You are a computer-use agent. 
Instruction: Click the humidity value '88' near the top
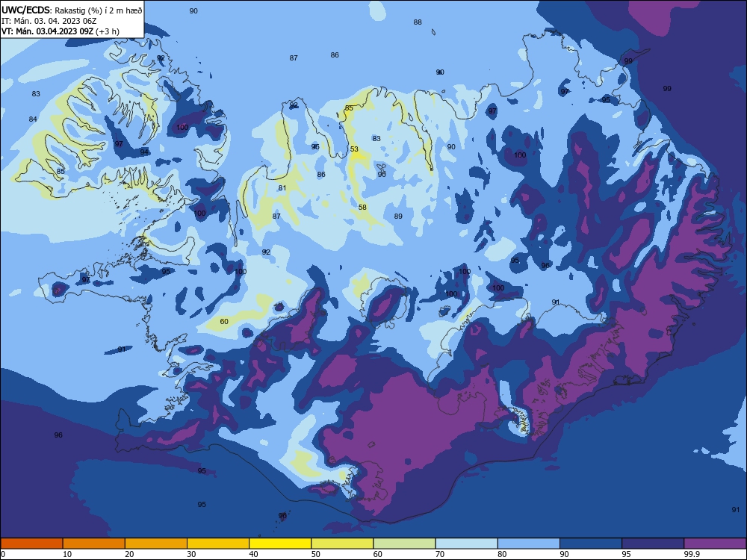418,22
